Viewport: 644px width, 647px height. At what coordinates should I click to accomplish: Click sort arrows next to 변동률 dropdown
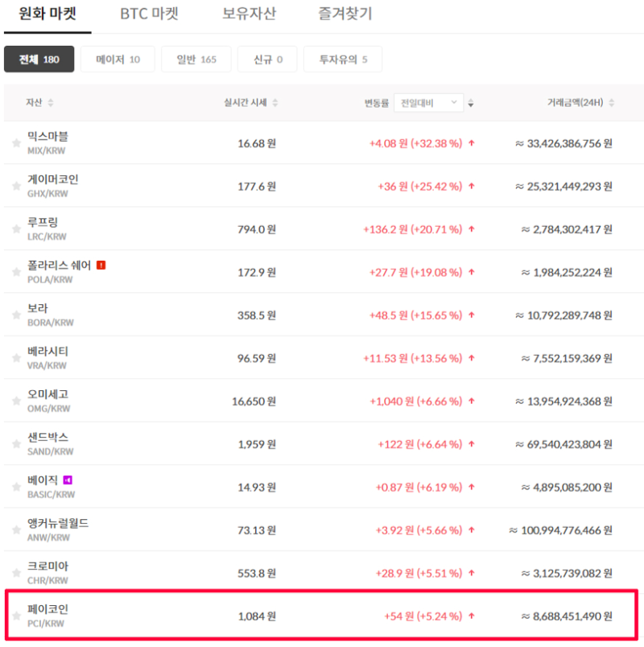(471, 103)
